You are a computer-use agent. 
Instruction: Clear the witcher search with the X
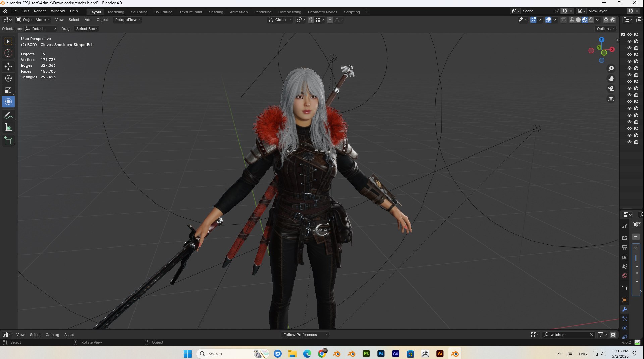[x=592, y=335]
